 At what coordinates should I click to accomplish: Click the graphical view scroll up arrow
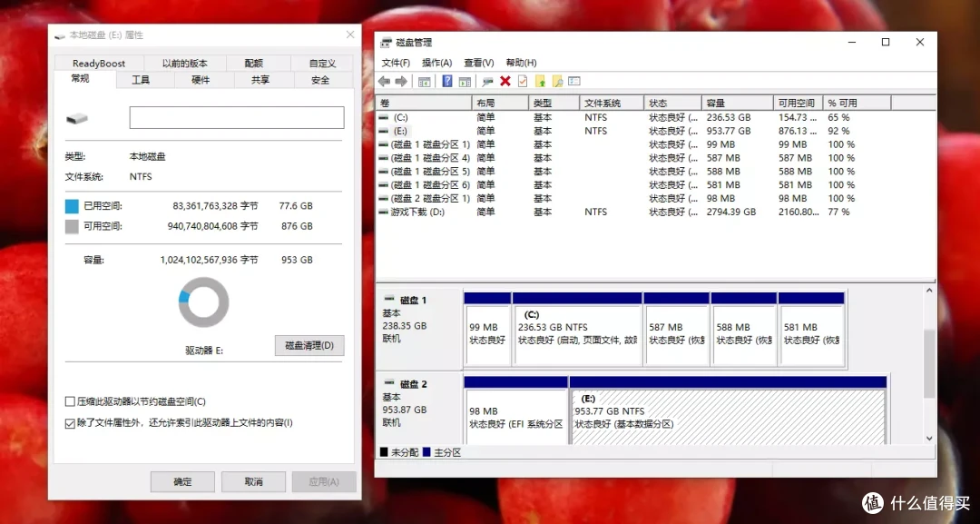click(929, 291)
